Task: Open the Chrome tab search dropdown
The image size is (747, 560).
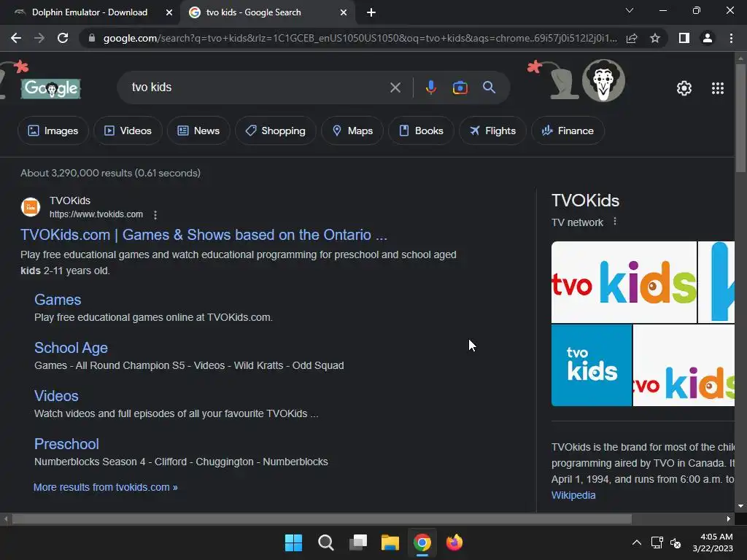Action: 630,10
